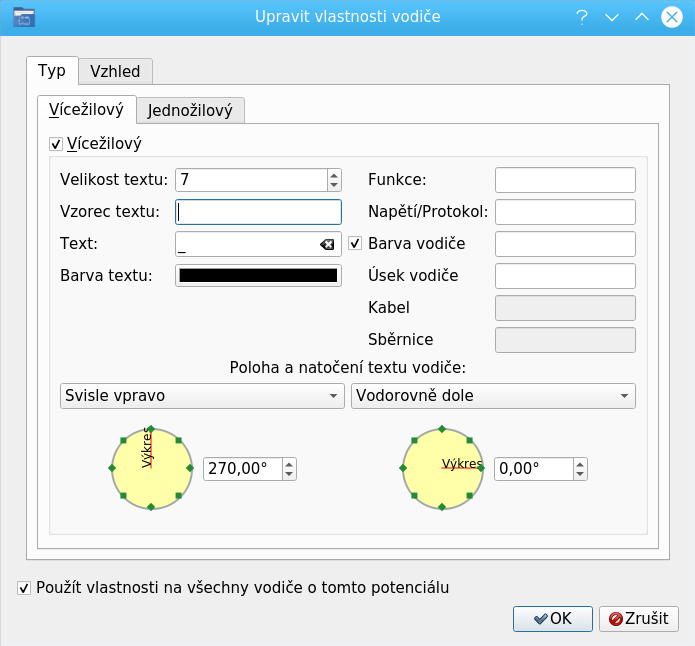Increase the 270,00° rotation value

289,464
